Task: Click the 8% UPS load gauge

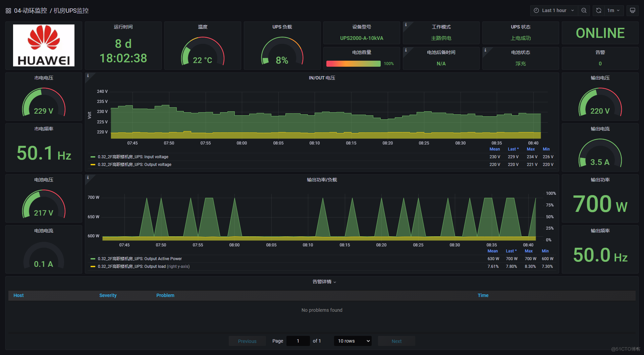Action: [x=282, y=51]
